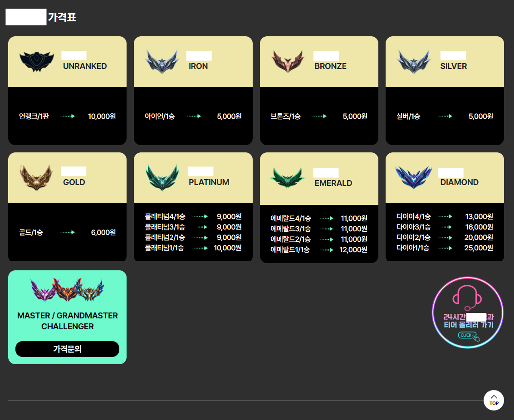The image size is (514, 420).
Task: Click the 에메랄드3/1승 row label
Action: pos(291,229)
